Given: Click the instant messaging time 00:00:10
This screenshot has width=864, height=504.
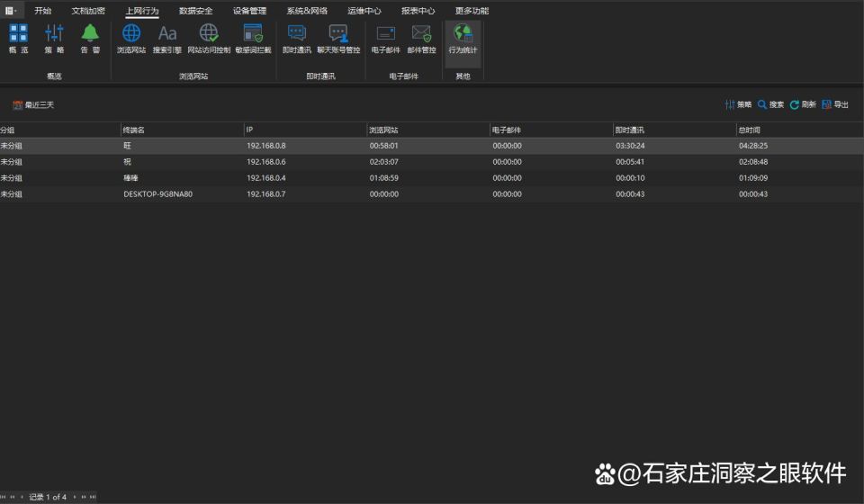Looking at the screenshot, I should coord(630,178).
